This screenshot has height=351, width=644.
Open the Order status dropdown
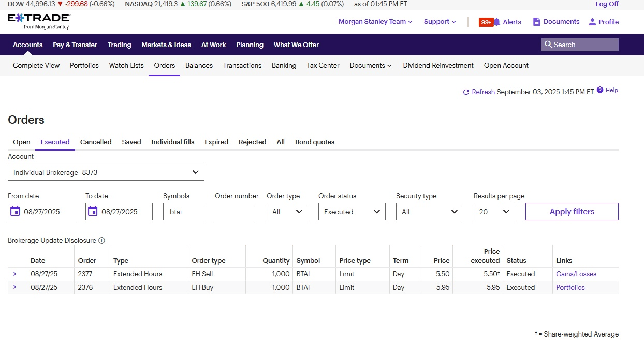352,212
